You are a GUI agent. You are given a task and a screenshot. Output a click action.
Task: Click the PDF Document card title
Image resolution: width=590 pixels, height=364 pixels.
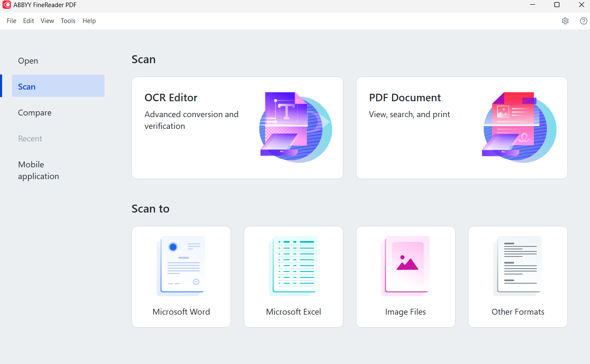(x=405, y=98)
